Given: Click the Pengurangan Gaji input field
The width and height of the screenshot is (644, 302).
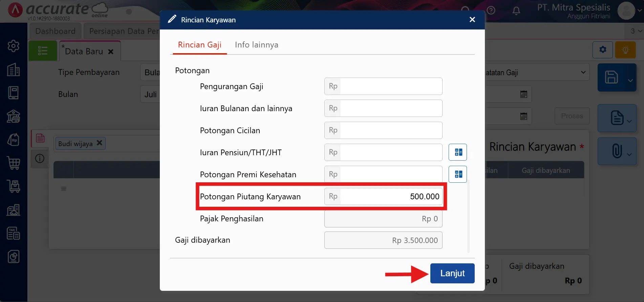Looking at the screenshot, I should click(x=390, y=86).
